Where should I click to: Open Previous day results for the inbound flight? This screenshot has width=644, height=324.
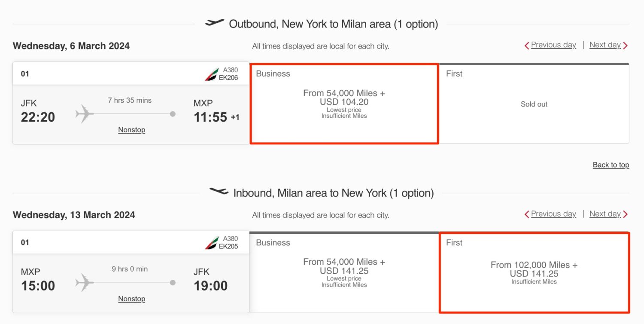[x=554, y=214]
